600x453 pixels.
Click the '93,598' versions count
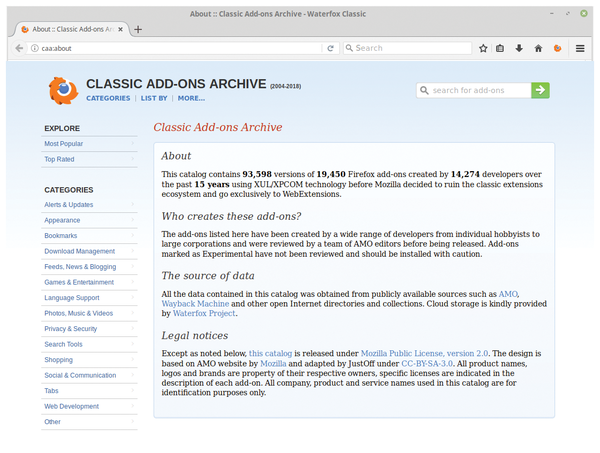tap(257, 174)
